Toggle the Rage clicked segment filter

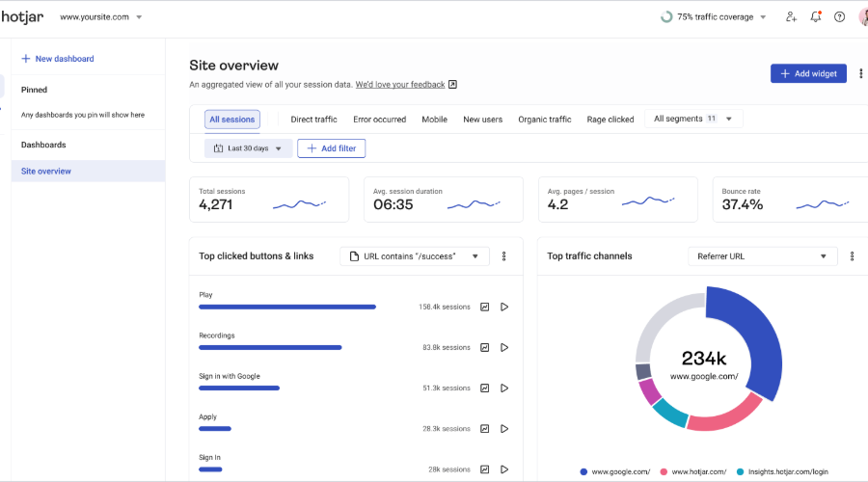(610, 120)
